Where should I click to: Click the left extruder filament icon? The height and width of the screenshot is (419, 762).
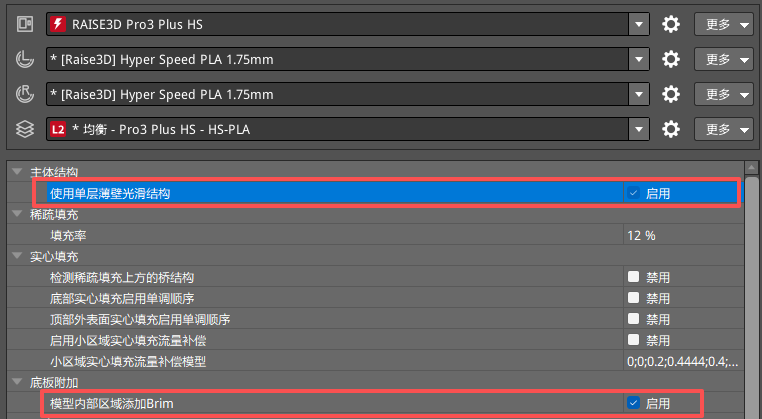click(25, 59)
